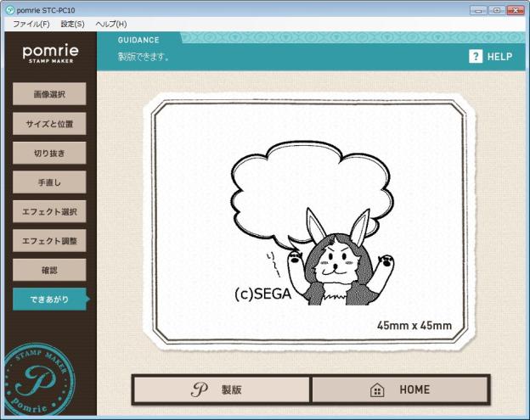Click the P script icon on 製版 button

[200, 389]
